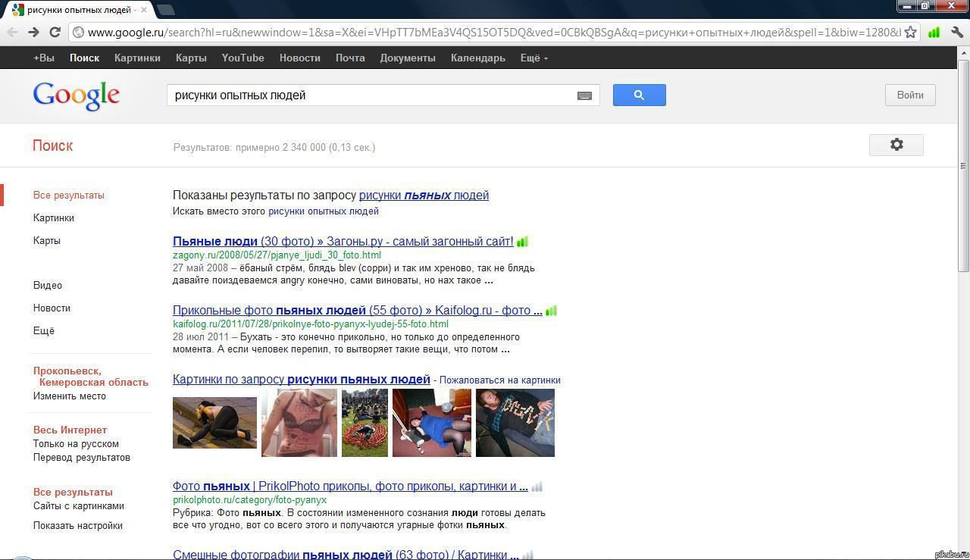This screenshot has width=970, height=560.
Task: Click the Поиск page heading
Action: click(x=53, y=145)
